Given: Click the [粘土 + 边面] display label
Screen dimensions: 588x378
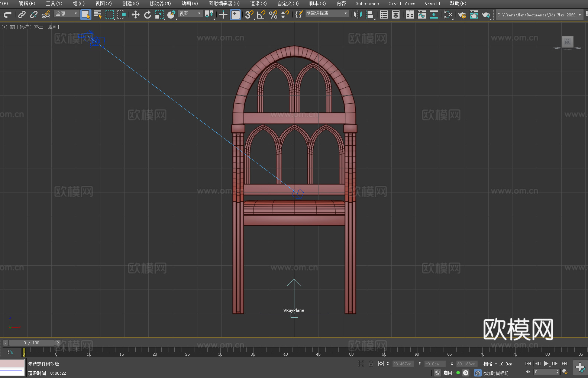Looking at the screenshot, I should pyautogui.click(x=46, y=27).
